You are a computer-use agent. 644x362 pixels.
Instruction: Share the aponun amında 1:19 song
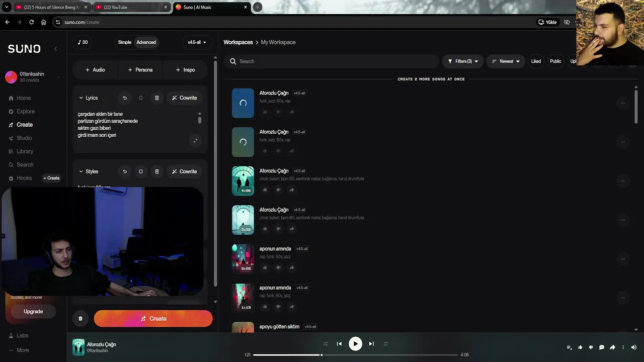(x=292, y=307)
